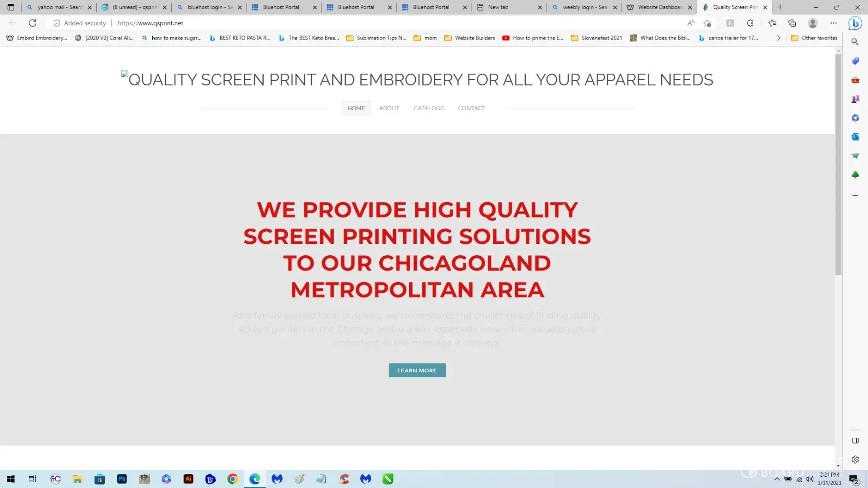Open sidebar settings gear icon

[x=855, y=460]
